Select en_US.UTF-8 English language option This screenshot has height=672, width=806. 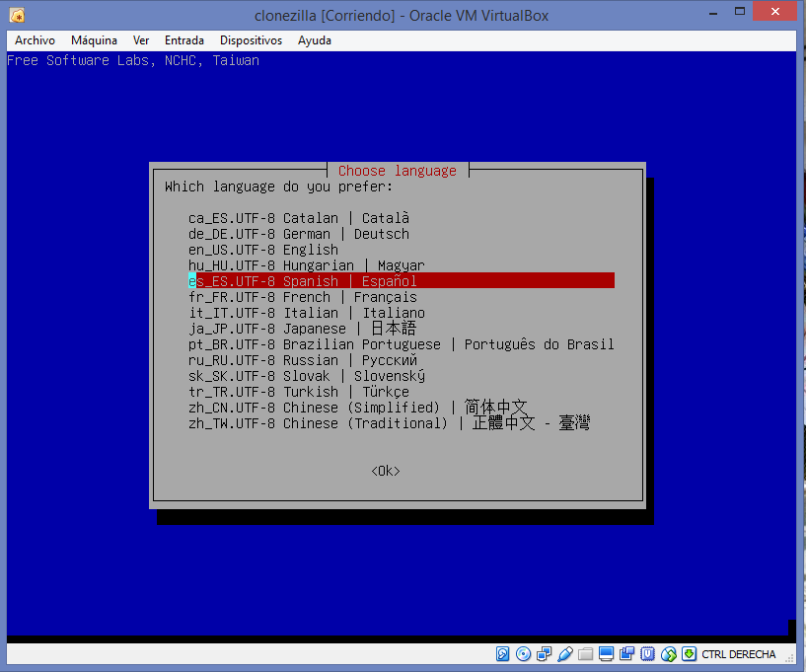(x=263, y=250)
